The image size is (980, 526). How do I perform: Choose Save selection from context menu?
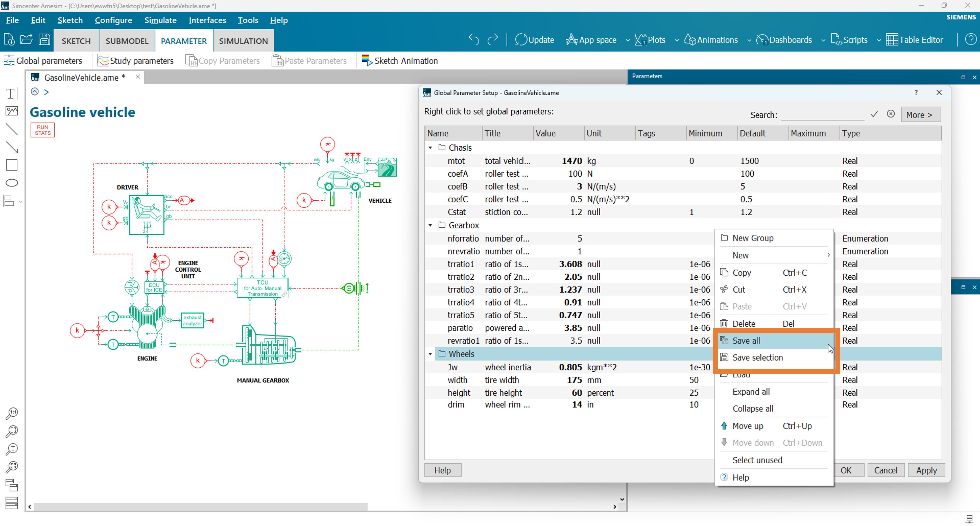click(757, 357)
